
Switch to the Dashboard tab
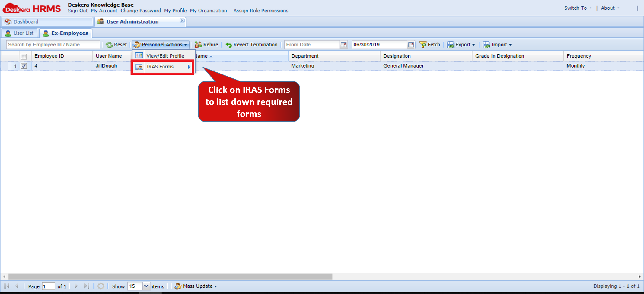click(47, 22)
